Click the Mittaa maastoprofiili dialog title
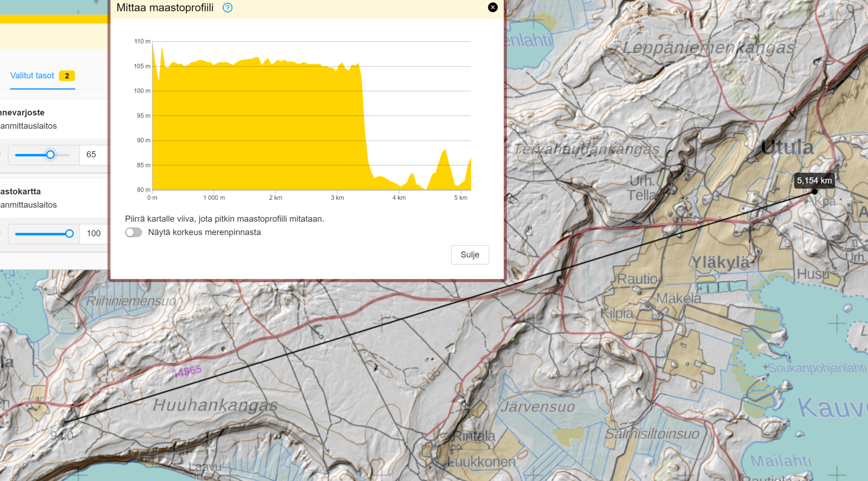 coord(165,8)
